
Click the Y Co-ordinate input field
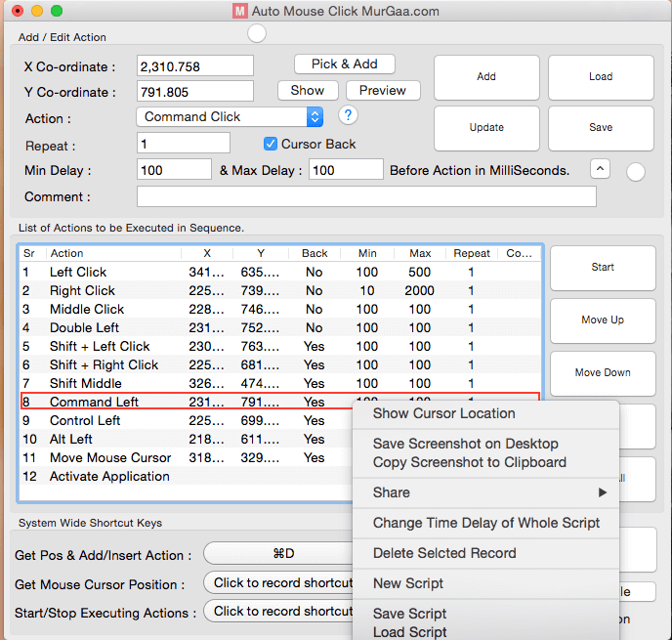click(195, 91)
